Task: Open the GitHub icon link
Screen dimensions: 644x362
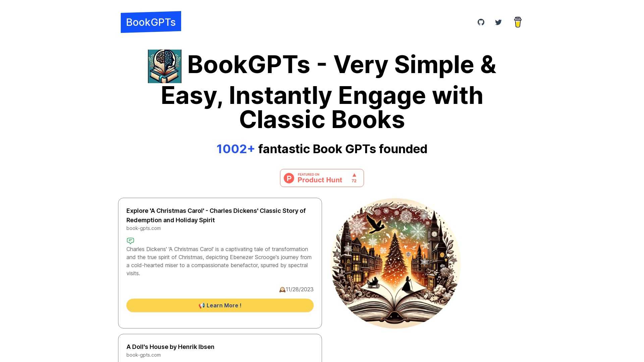Action: [x=481, y=22]
